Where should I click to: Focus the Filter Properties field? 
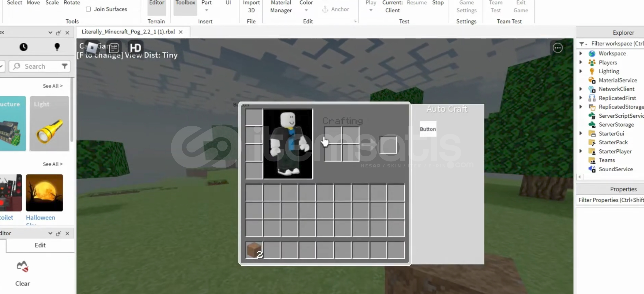point(610,200)
